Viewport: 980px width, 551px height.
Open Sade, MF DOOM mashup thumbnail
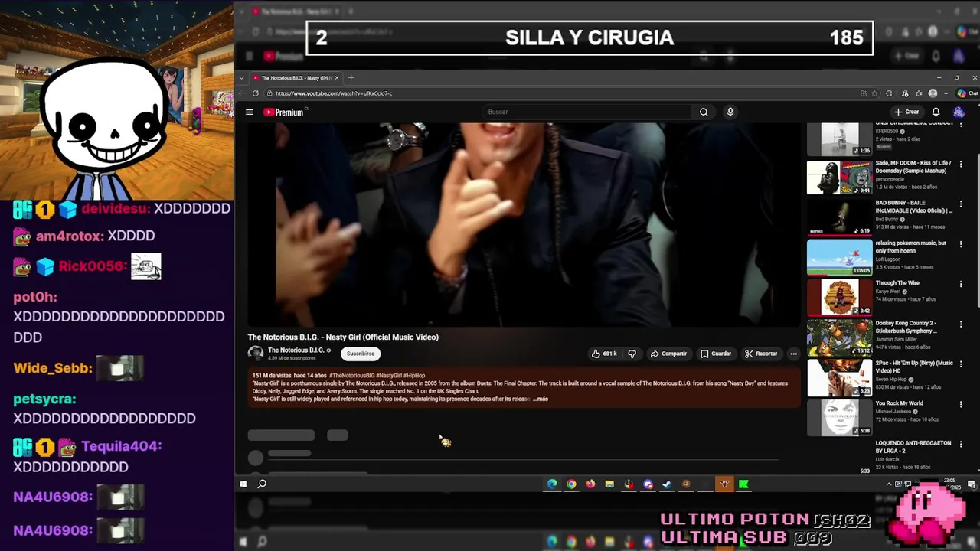[839, 178]
